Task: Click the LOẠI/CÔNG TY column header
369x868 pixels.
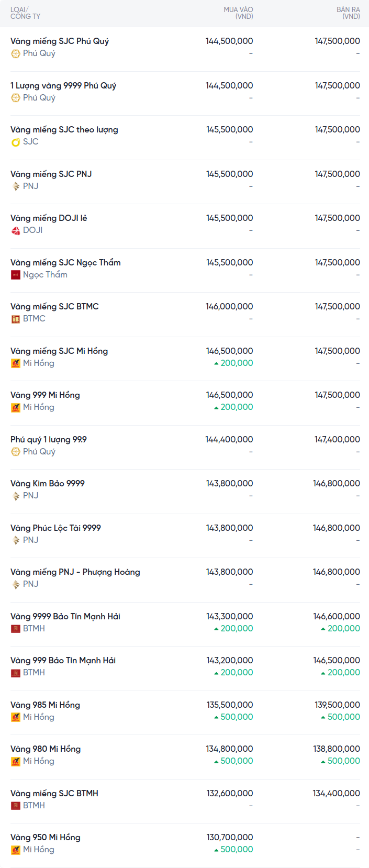Action: point(25,13)
